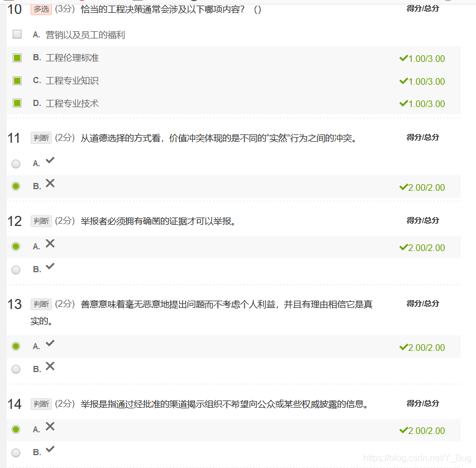Select radio A (false) for question 14
The image size is (476, 468).
16,429
